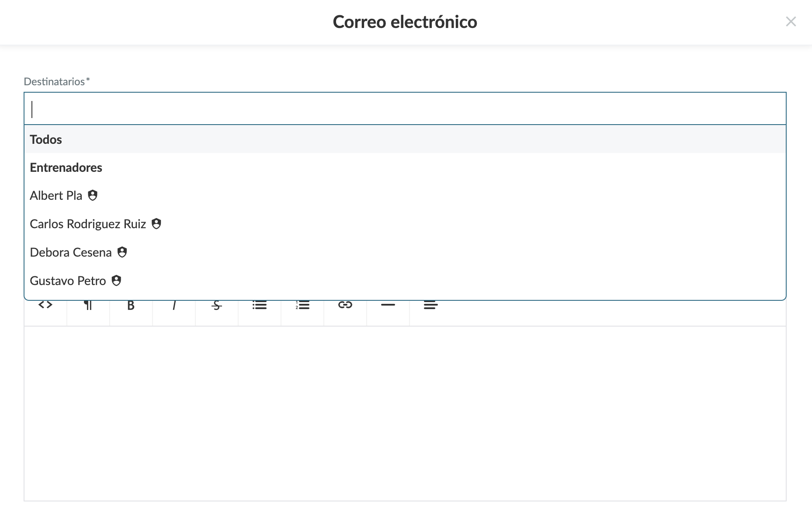Insert a horizontal rule
Screen dimensions: 812x515
click(388, 305)
